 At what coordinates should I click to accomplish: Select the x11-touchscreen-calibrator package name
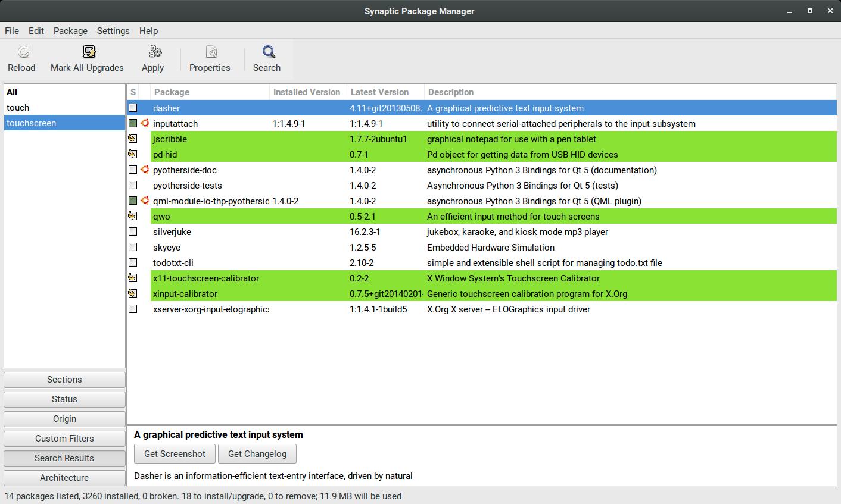pos(206,278)
